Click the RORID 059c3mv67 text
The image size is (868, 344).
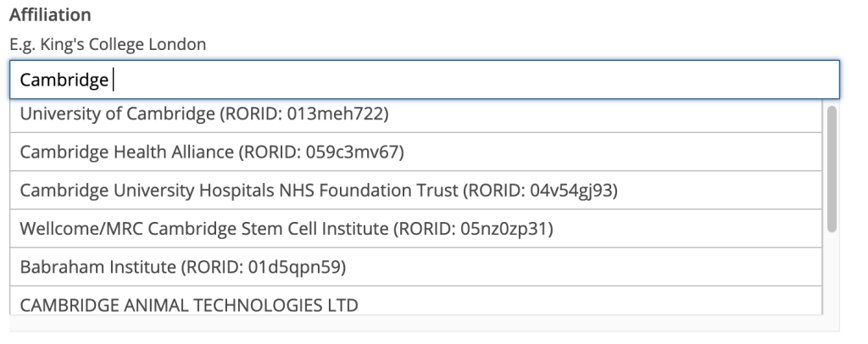pos(321,152)
